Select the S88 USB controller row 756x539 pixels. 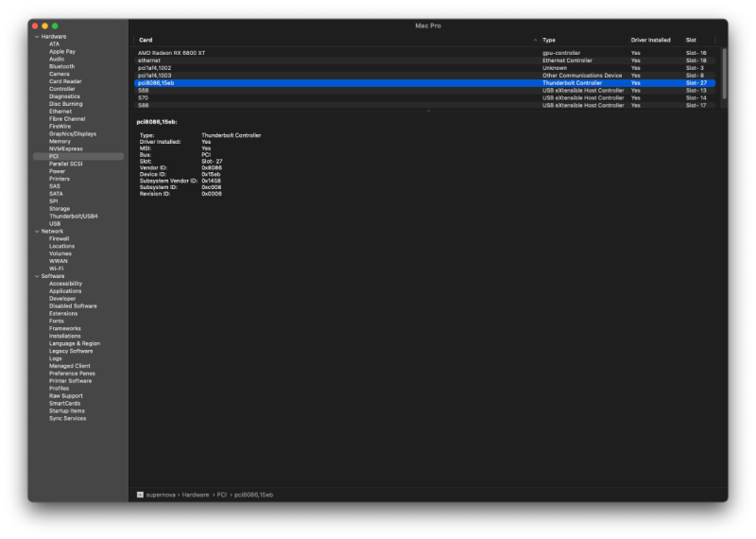click(424, 105)
